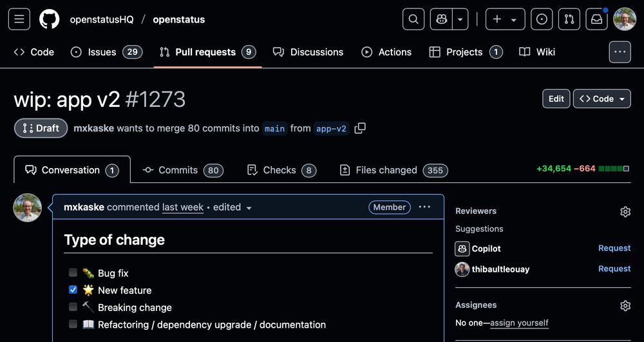Switch to the Code tab

(34, 52)
